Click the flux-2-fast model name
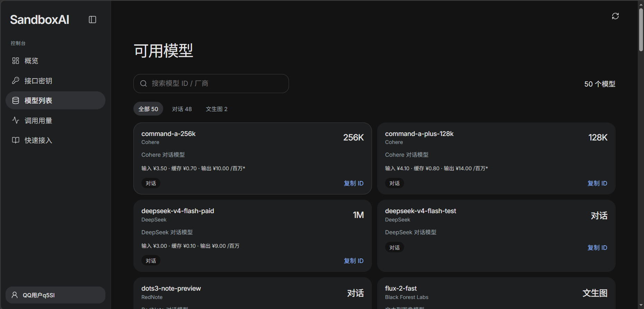This screenshot has width=644, height=309. pyautogui.click(x=401, y=289)
